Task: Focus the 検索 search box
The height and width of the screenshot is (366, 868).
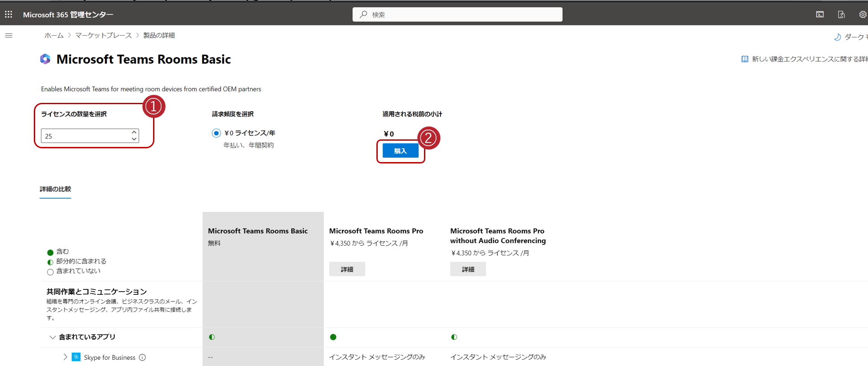Action: pos(457,14)
